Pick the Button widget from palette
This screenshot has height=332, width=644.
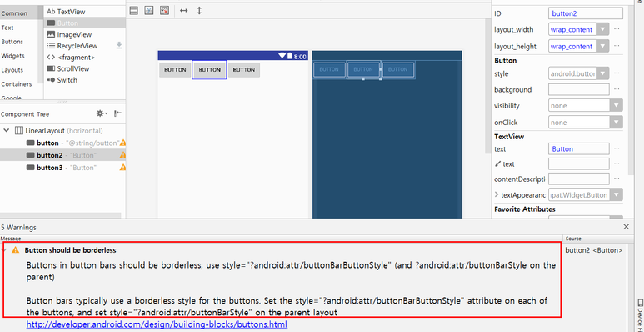[x=84, y=23]
